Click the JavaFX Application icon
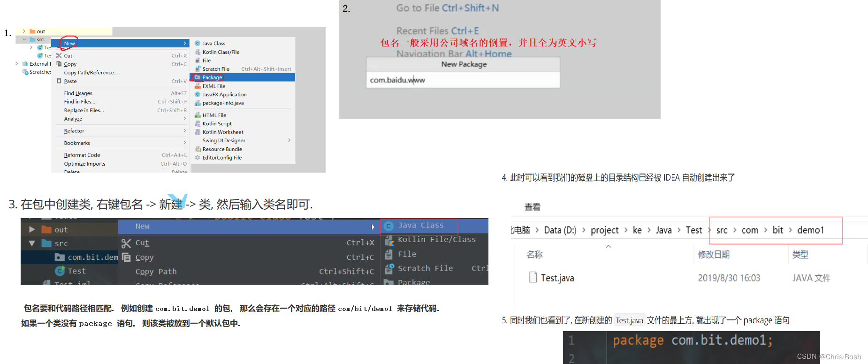Screen dimensions: 868x364 click(x=198, y=94)
